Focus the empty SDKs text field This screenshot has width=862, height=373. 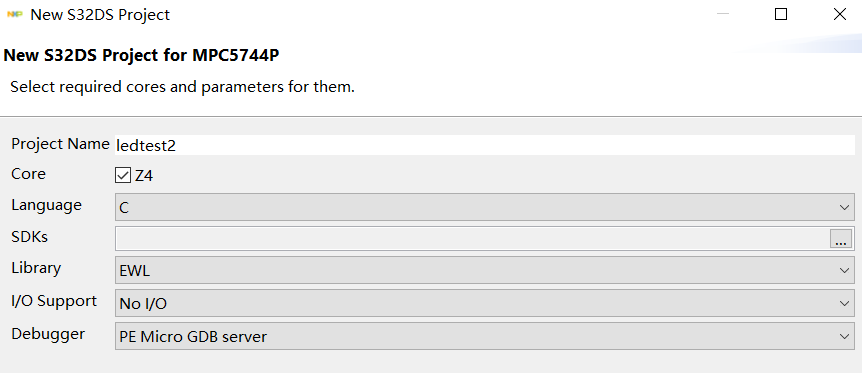point(472,239)
